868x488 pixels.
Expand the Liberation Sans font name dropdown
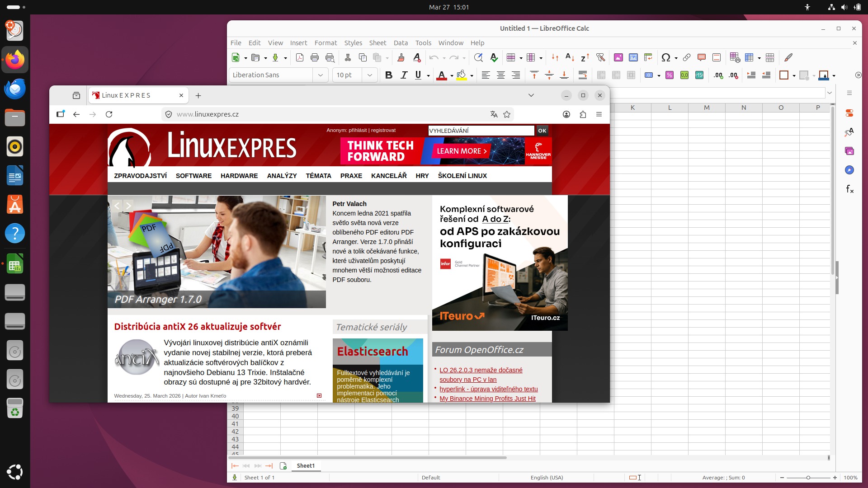click(320, 75)
